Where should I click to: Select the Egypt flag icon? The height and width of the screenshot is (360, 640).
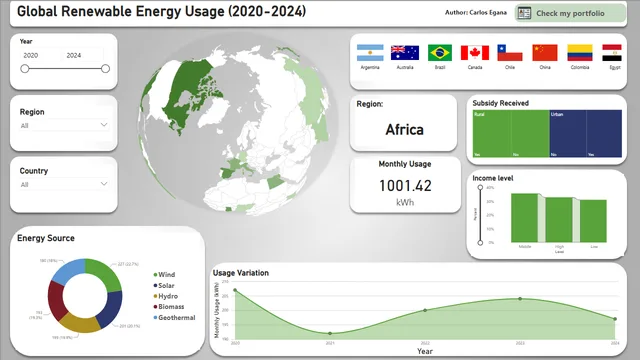[x=612, y=53]
